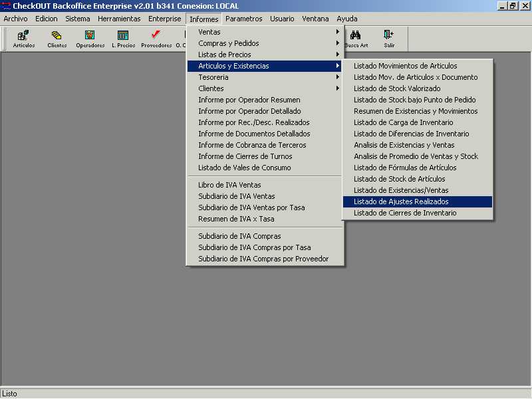Viewport: 532px width, 399px height.
Task: Open the Enterprise menu
Action: 164,19
